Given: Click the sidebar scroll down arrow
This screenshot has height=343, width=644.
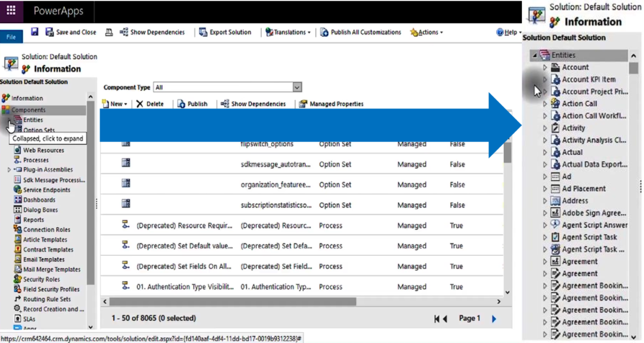Looking at the screenshot, I should [x=91, y=327].
